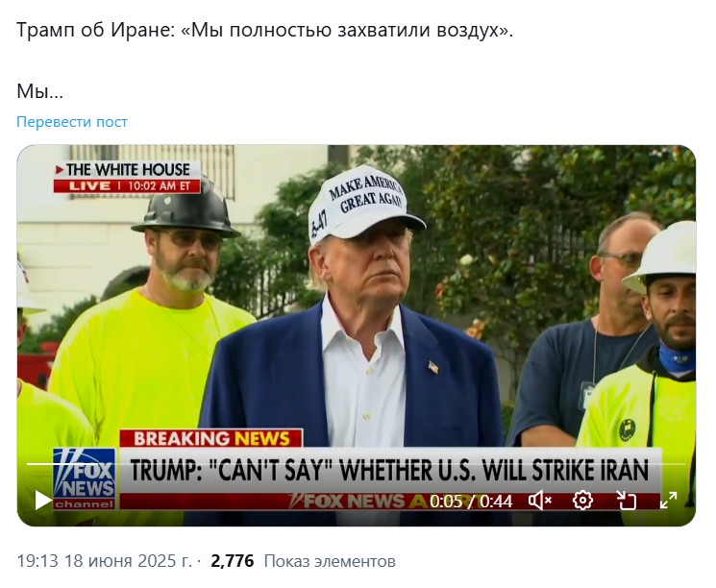Screen dimensions: 716x588
Task: Click the 'LIVE 10:02 AM ET' badge
Action: pos(128,186)
